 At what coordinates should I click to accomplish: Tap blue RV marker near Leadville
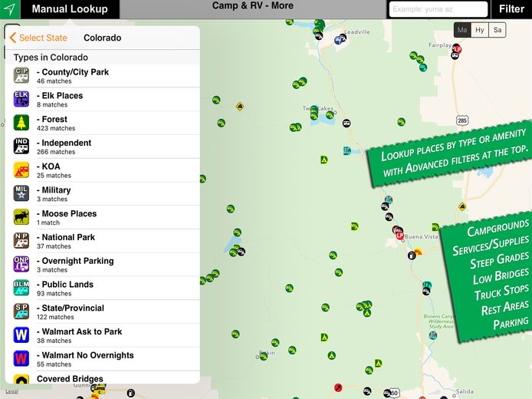coord(338,41)
